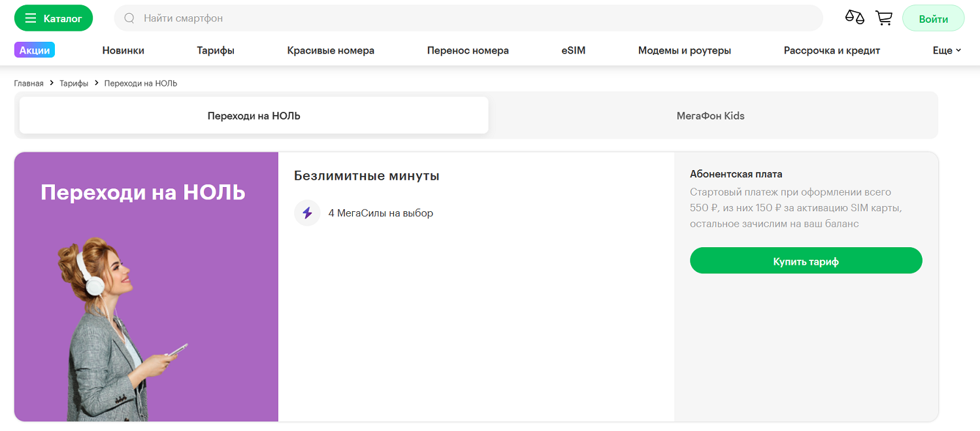
Task: Click the Стартовый платеж description text
Action: 796,208
